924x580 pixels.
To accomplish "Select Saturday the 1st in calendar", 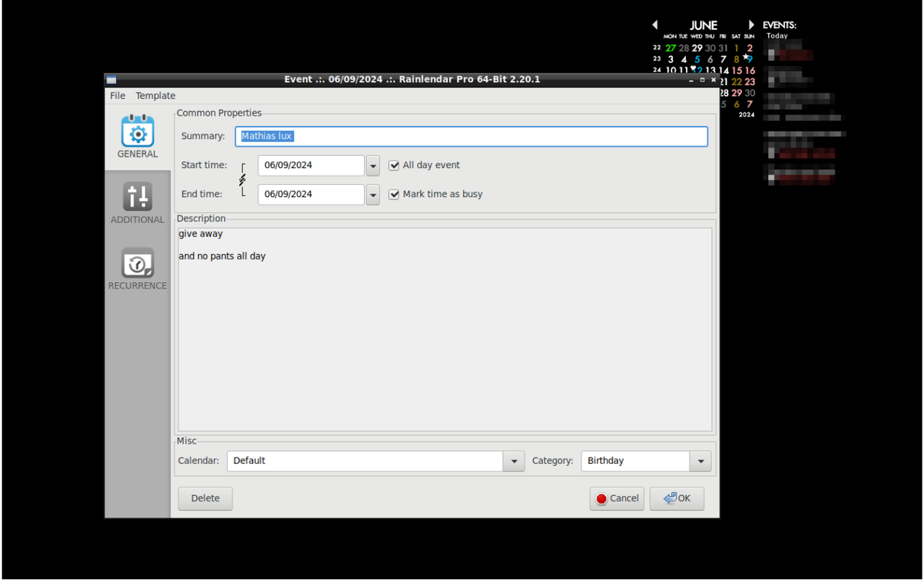I will pos(737,49).
